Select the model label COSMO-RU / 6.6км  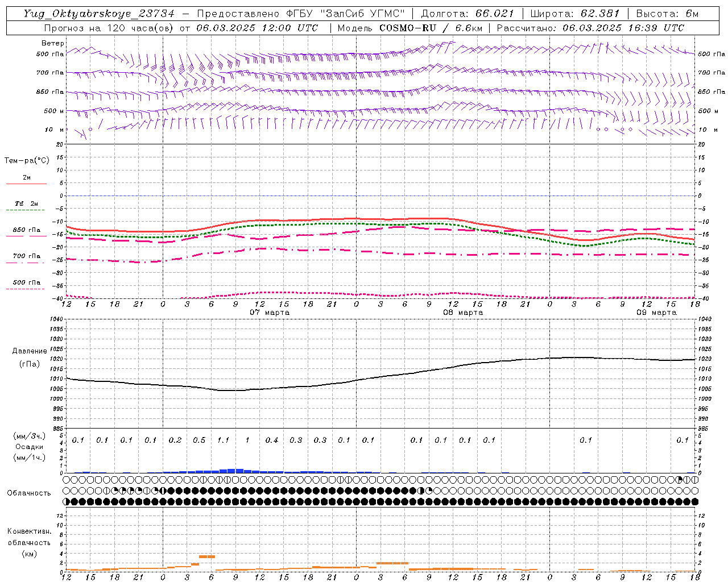coord(431,28)
